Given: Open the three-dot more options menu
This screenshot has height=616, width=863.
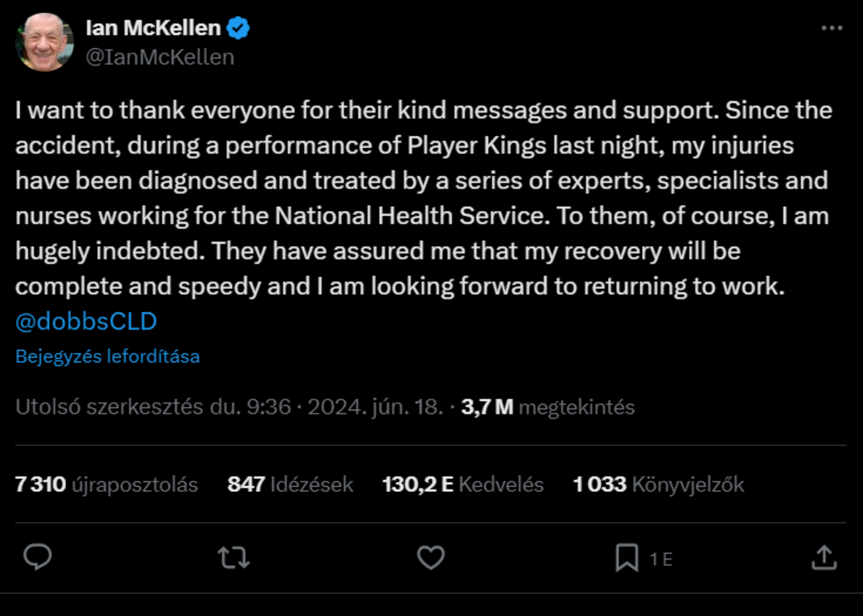Looking at the screenshot, I should (832, 28).
